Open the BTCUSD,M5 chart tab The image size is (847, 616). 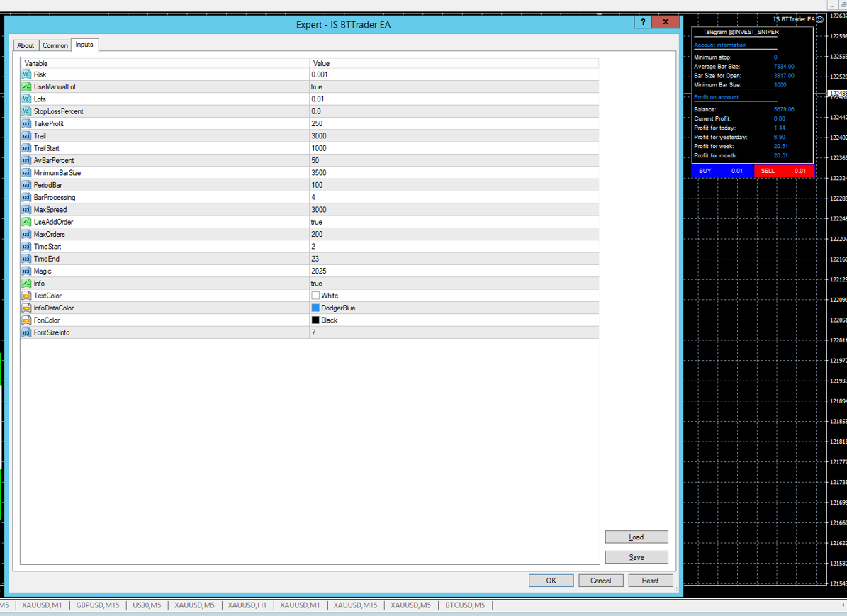(x=465, y=605)
